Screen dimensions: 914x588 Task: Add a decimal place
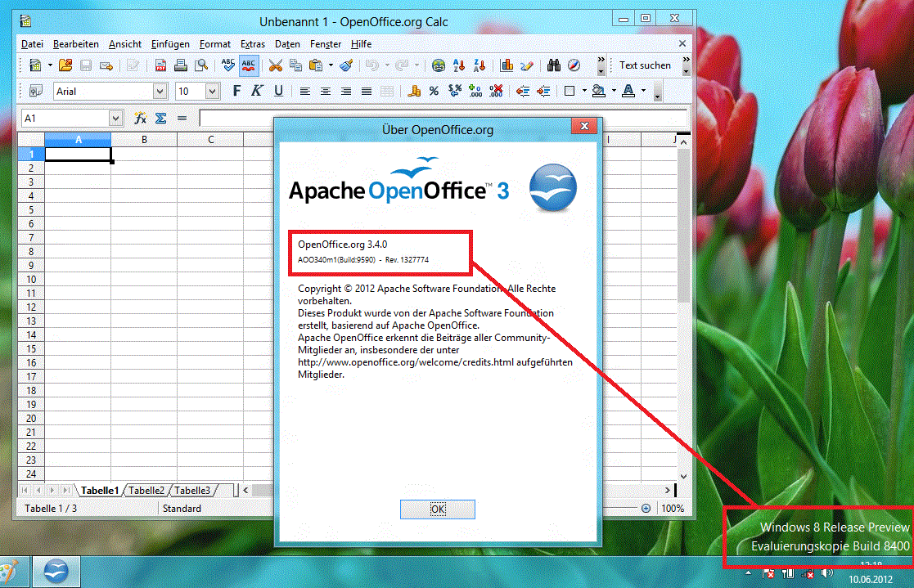(x=475, y=91)
